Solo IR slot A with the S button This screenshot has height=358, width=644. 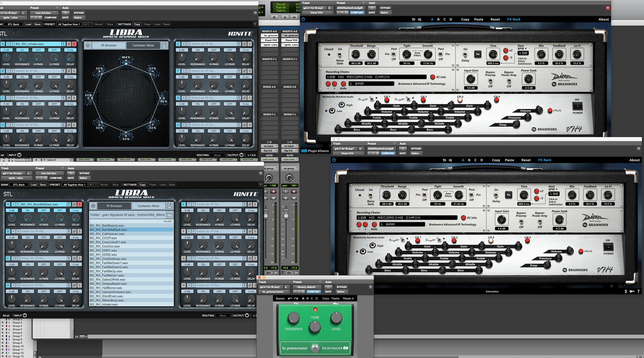click(x=74, y=44)
